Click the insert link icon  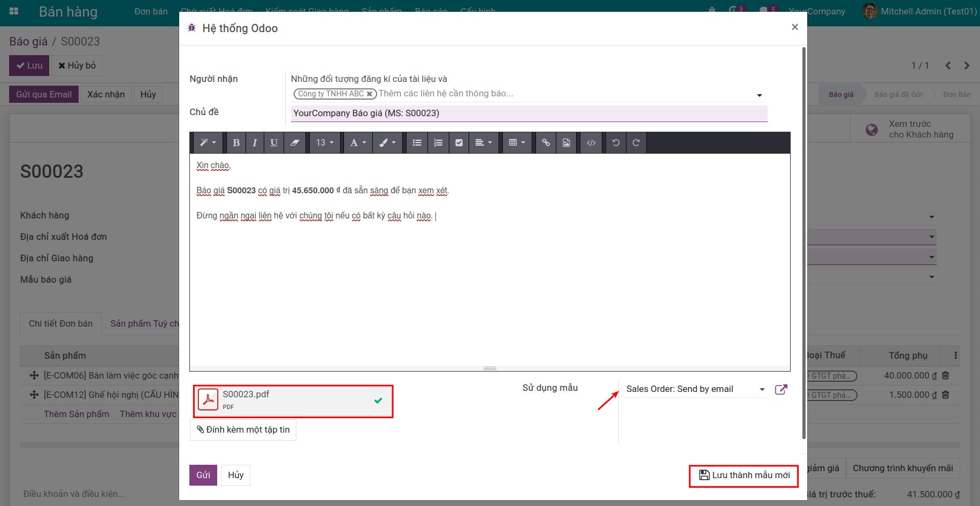(546, 143)
